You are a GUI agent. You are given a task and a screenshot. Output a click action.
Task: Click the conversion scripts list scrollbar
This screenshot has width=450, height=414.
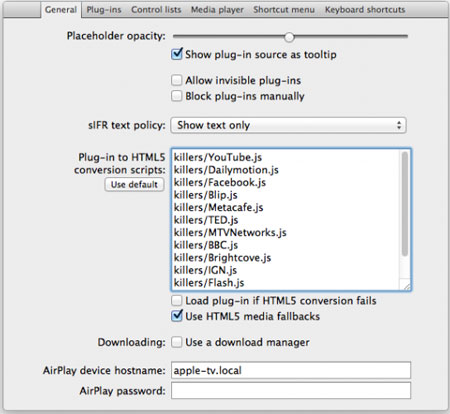coord(405,203)
